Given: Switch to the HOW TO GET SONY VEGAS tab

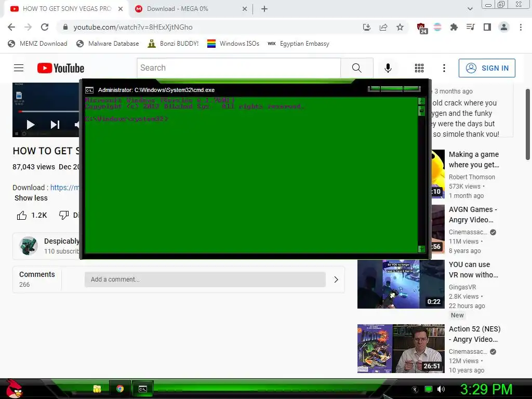Looking at the screenshot, I should (66, 9).
